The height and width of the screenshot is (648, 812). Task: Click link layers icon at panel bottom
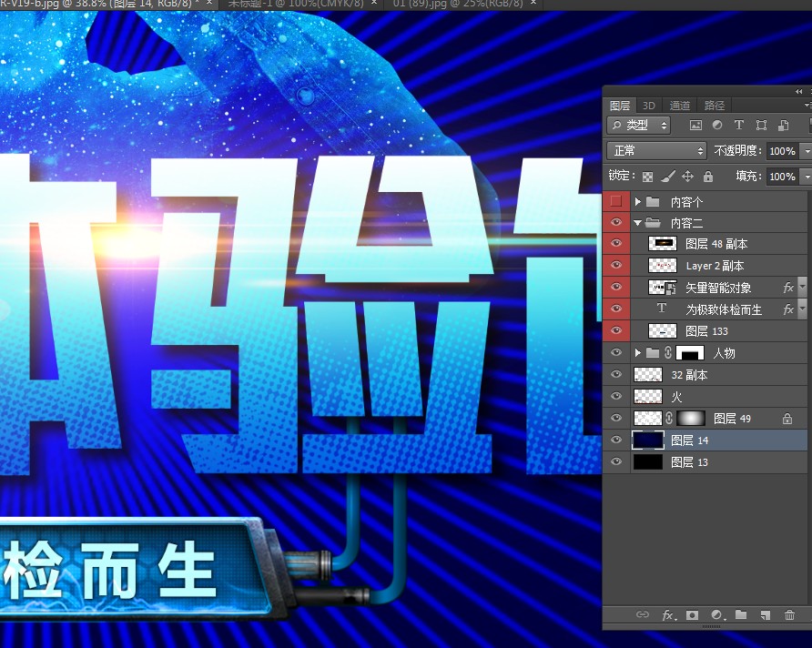[642, 614]
